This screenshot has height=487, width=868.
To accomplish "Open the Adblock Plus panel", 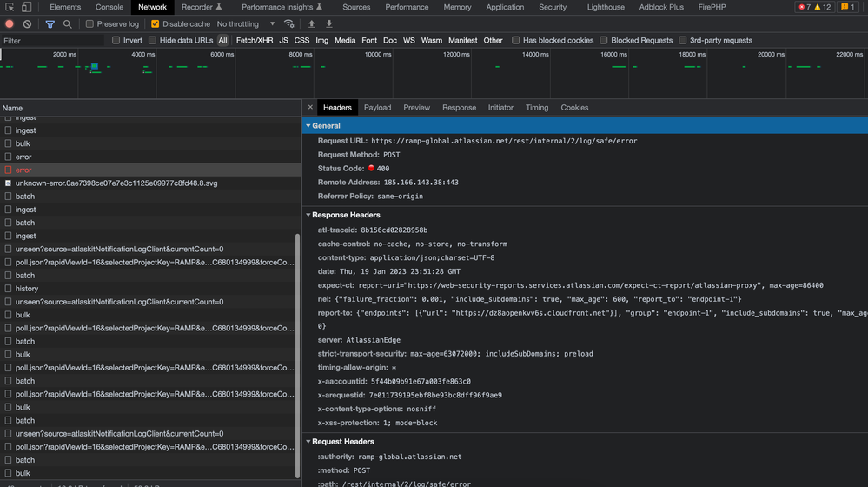I will coord(661,7).
